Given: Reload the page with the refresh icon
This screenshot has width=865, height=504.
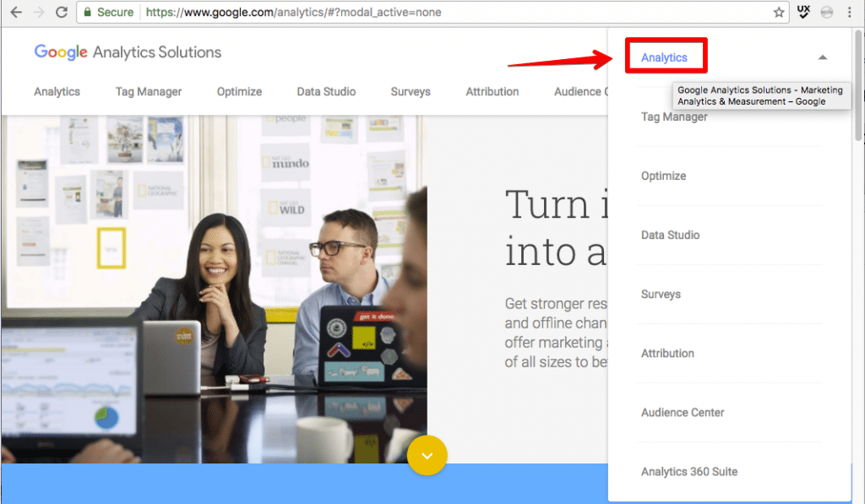Looking at the screenshot, I should tap(61, 12).
